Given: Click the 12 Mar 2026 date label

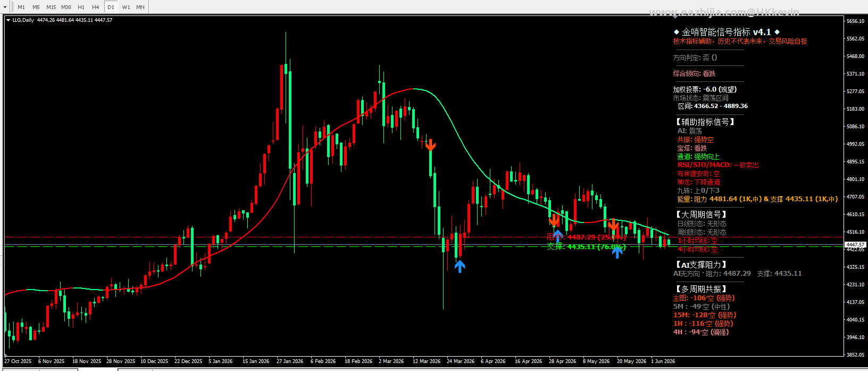Looking at the screenshot, I should (427, 361).
